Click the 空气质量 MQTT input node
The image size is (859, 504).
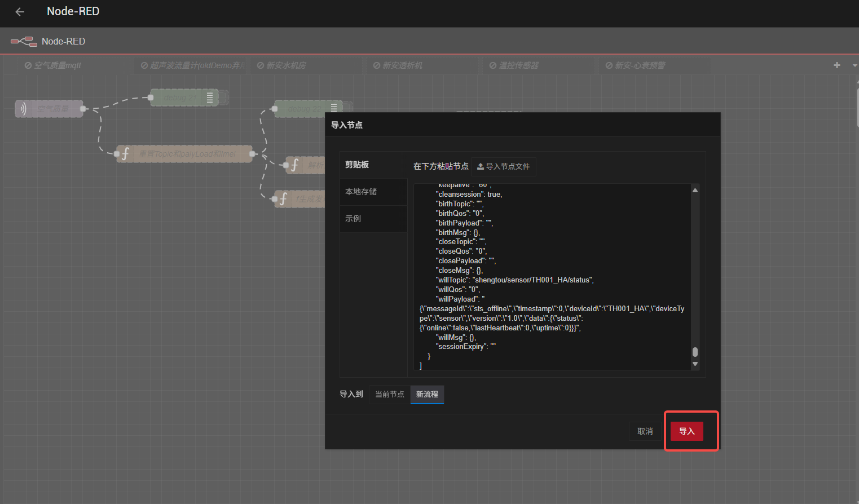click(50, 109)
